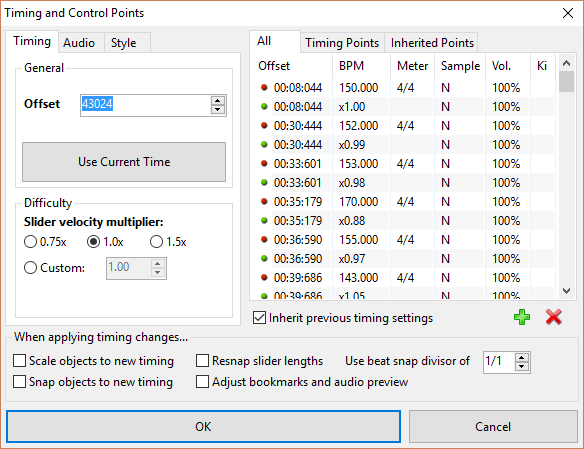
Task: Confirm changes with the OK button
Action: (203, 427)
